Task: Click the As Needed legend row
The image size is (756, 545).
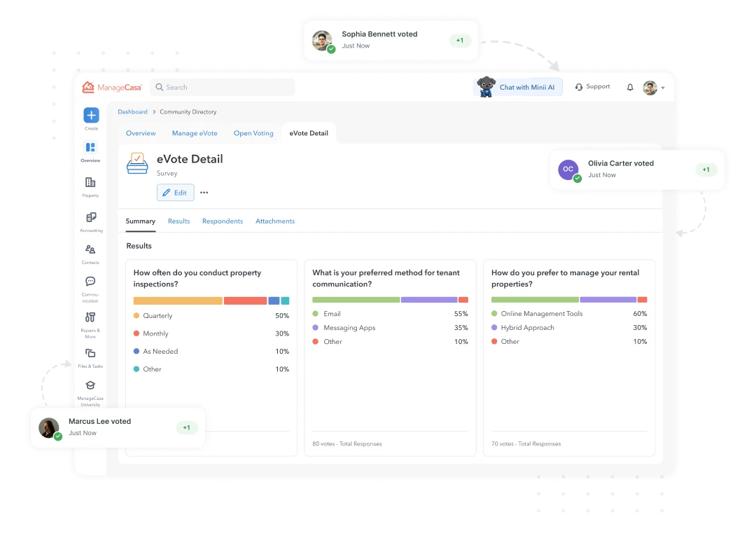Action: coord(211,352)
